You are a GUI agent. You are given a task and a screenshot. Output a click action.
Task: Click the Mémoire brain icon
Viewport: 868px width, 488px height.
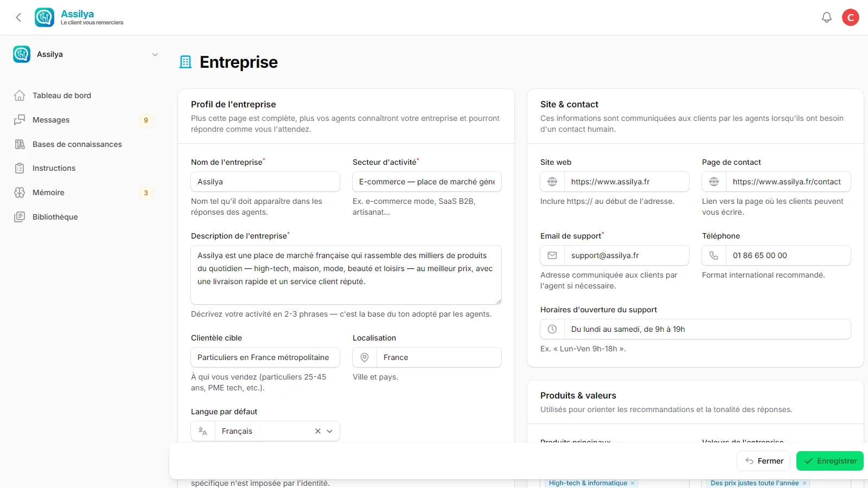coord(20,192)
